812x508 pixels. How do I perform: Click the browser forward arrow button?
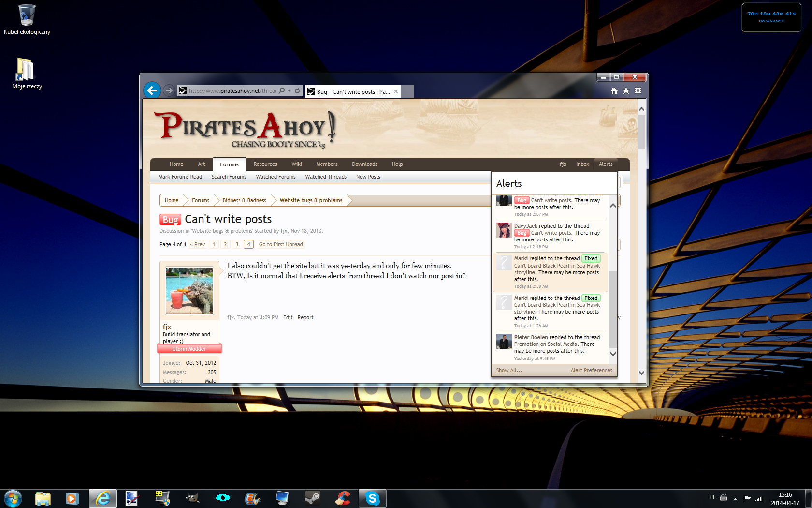169,90
